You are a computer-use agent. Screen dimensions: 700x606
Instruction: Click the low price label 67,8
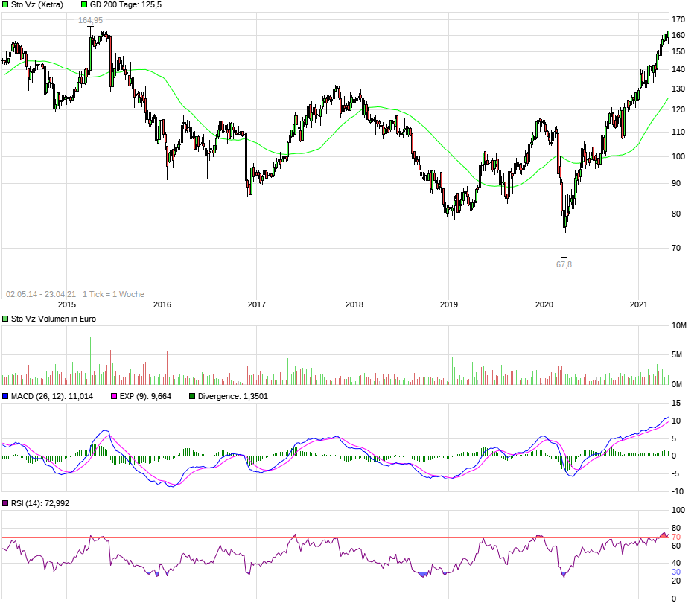(x=563, y=264)
